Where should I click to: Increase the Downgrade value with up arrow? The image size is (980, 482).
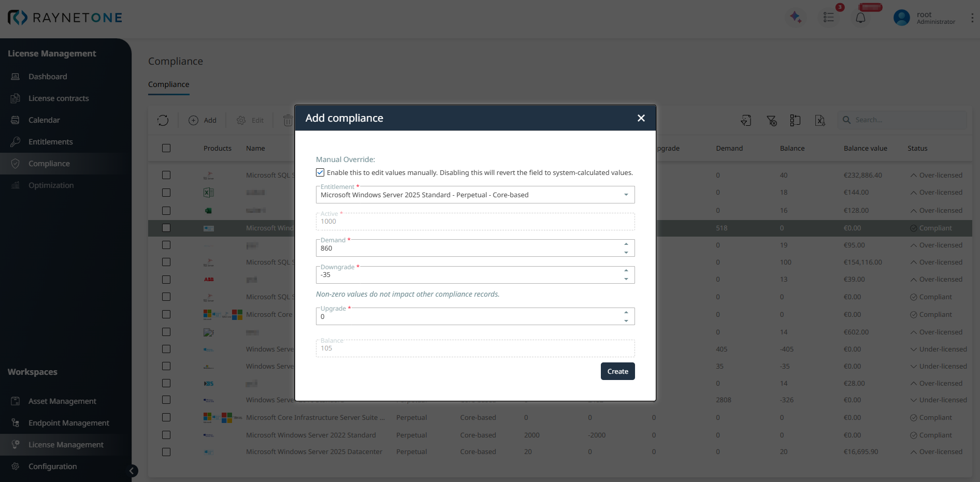click(626, 270)
